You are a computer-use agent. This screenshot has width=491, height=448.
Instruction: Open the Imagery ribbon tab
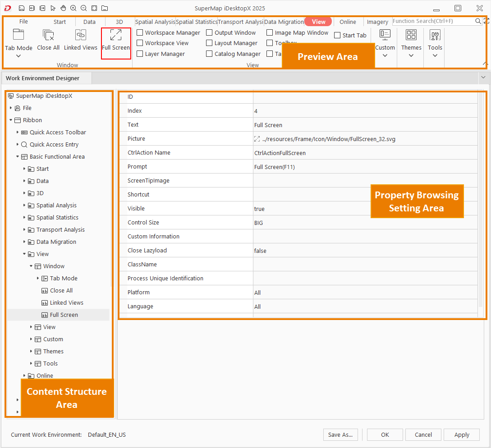click(377, 22)
